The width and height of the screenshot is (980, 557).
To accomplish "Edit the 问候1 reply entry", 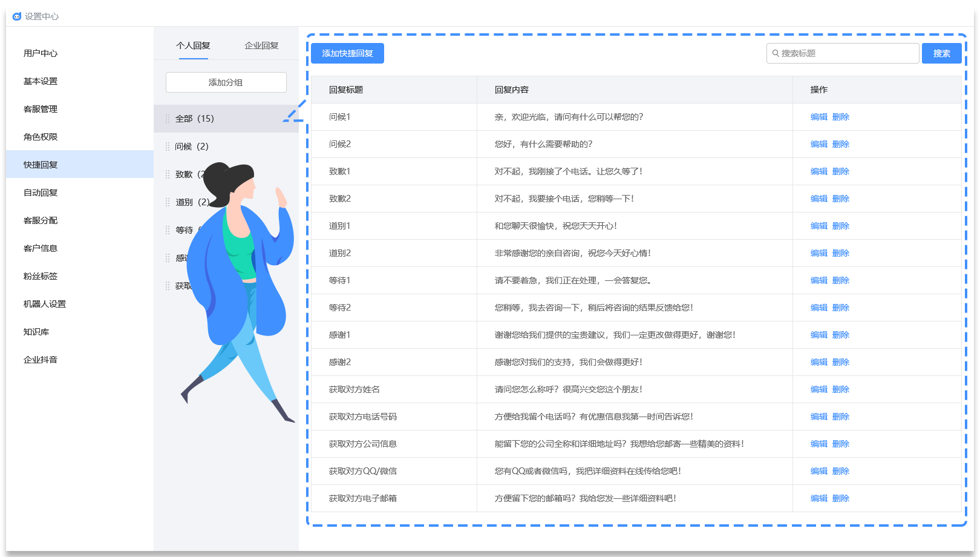I will 818,117.
